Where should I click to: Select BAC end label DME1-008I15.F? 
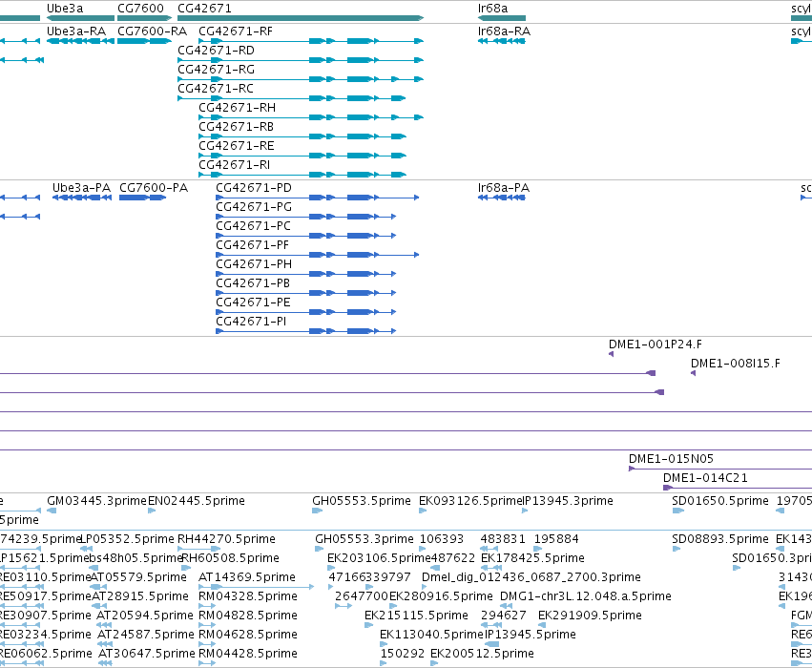click(736, 364)
